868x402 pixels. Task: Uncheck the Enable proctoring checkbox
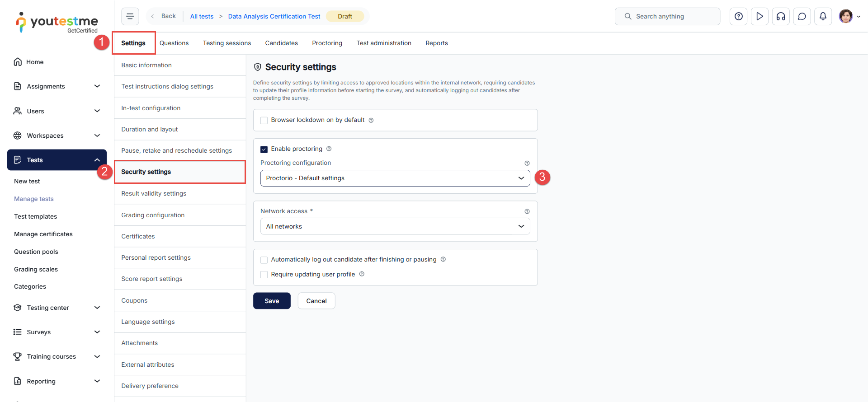[264, 149]
